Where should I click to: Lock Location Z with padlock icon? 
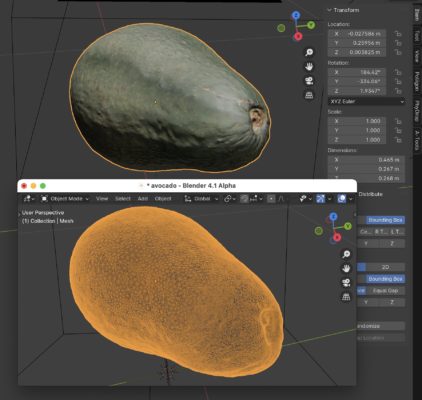coord(398,52)
